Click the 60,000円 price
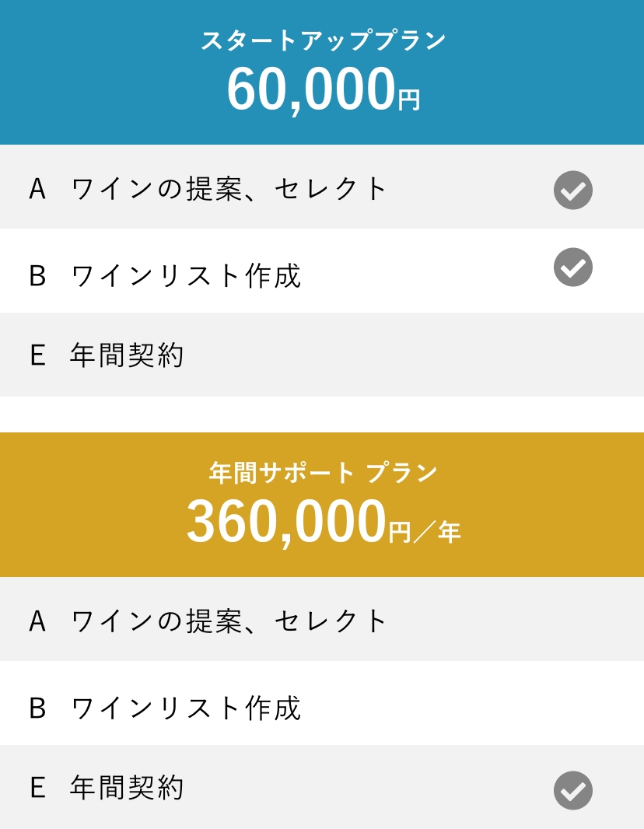 point(323,91)
